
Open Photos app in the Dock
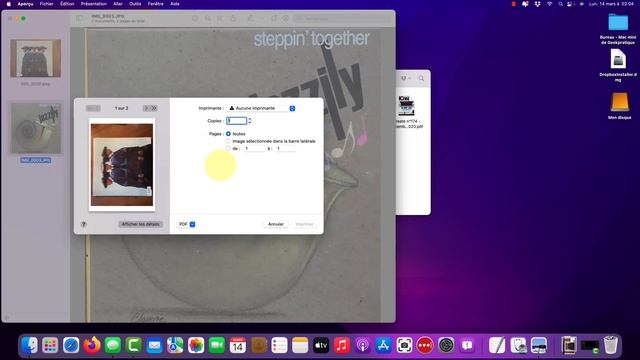196,345
